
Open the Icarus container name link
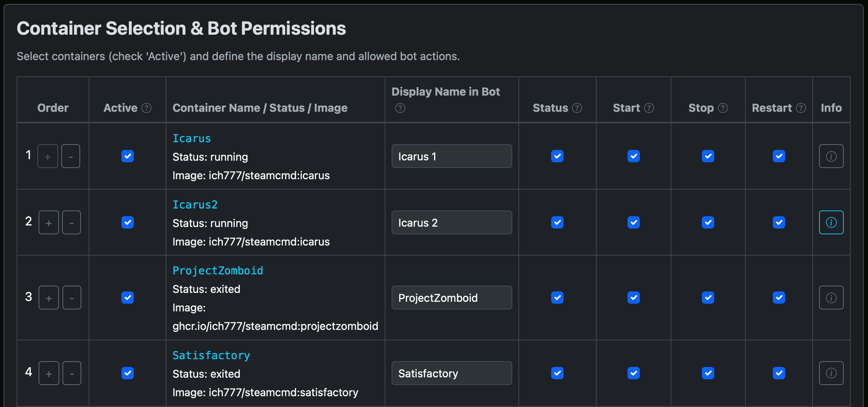pos(192,138)
